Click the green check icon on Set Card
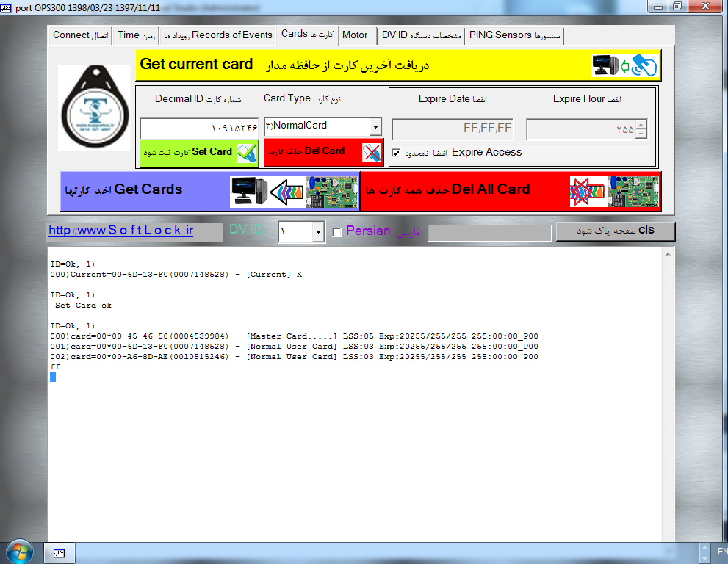The height and width of the screenshot is (564, 728). point(246,152)
